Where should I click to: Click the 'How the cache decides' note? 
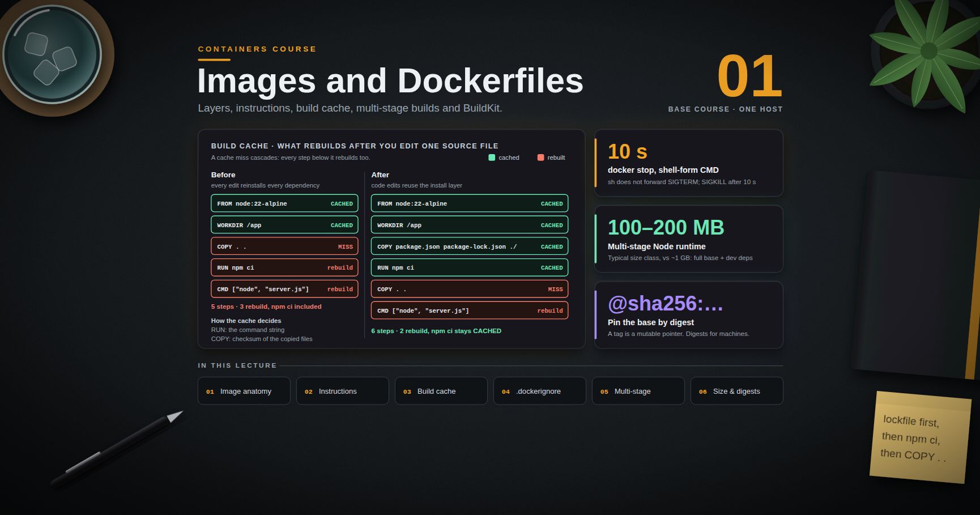[246, 321]
